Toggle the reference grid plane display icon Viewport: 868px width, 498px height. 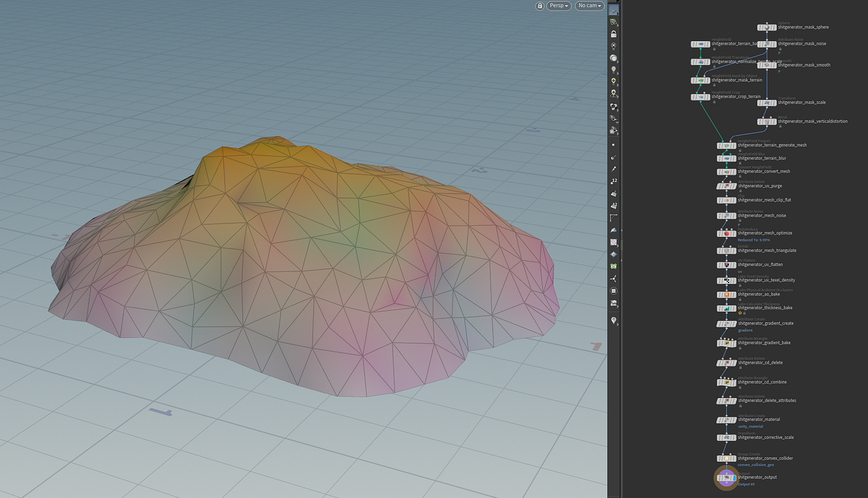click(x=614, y=10)
